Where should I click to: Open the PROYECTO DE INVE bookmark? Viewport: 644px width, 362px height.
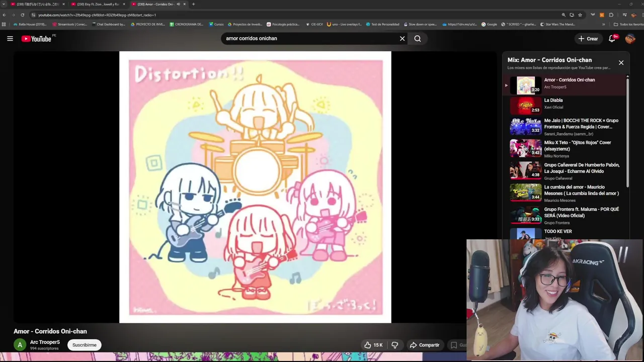[x=148, y=24]
